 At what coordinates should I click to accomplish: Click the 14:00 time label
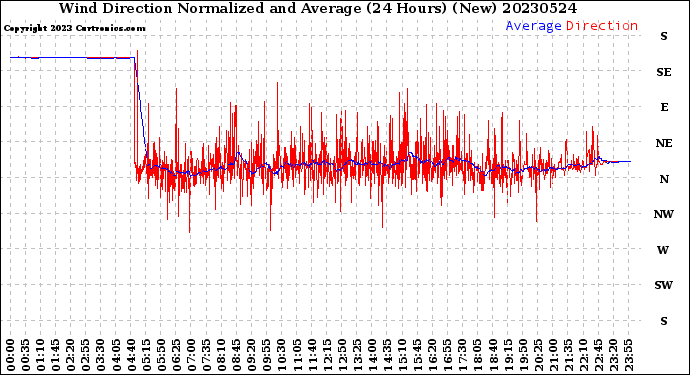point(372,355)
